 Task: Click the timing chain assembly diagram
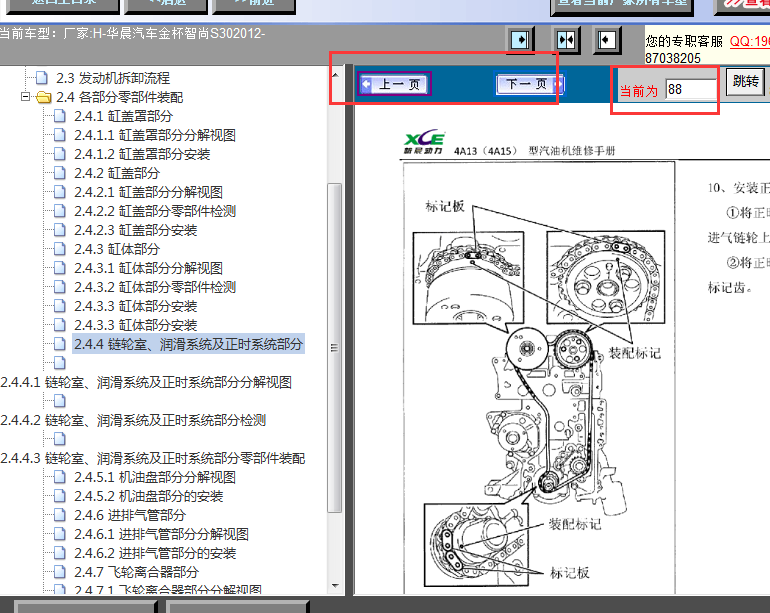click(539, 377)
